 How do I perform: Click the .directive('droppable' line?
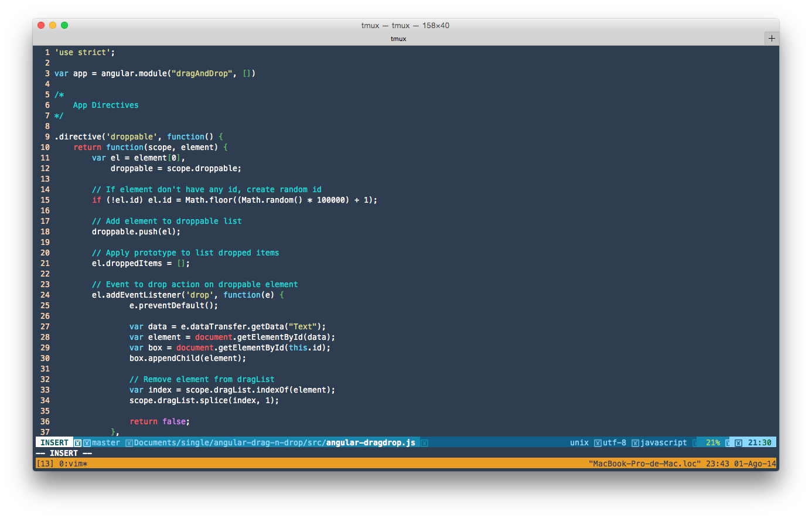(x=139, y=137)
